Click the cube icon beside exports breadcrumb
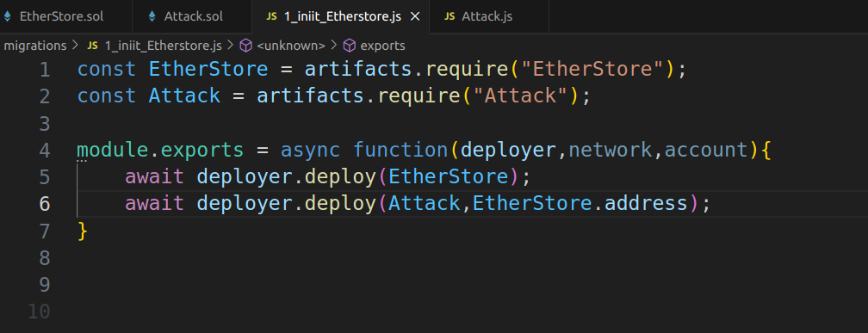The width and height of the screenshot is (868, 333). coord(350,46)
